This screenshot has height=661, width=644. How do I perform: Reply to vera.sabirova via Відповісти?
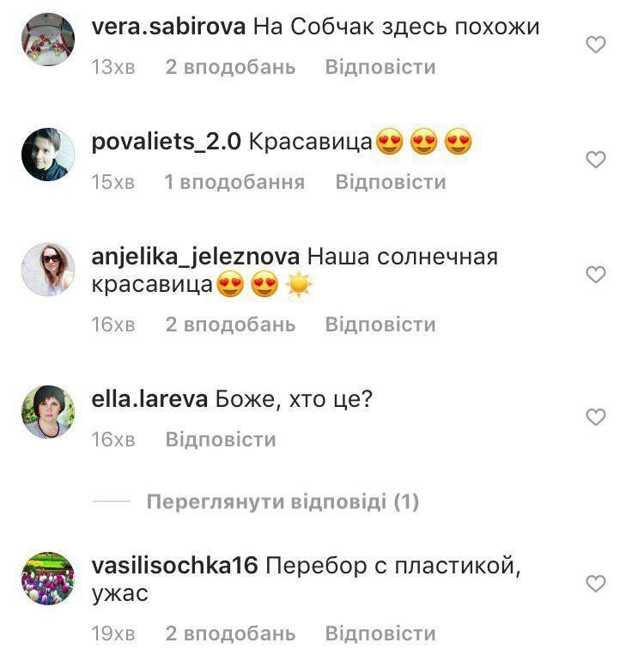[x=380, y=67]
